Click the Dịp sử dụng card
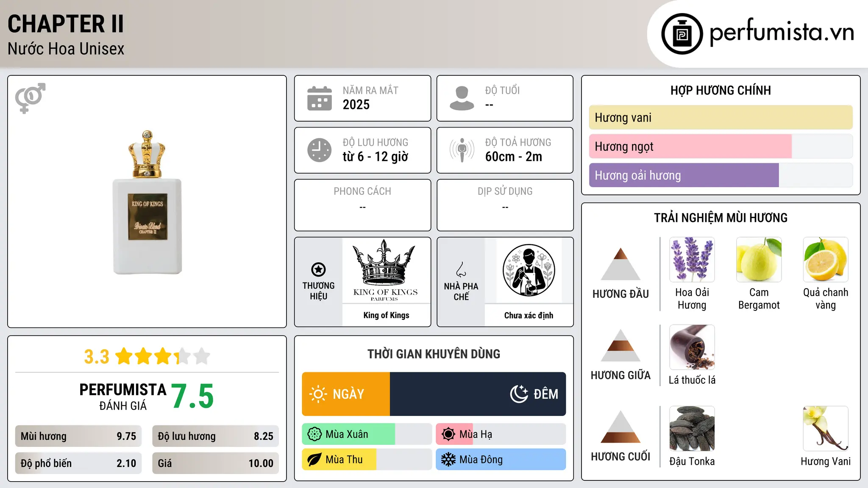The image size is (868, 488). tap(505, 205)
